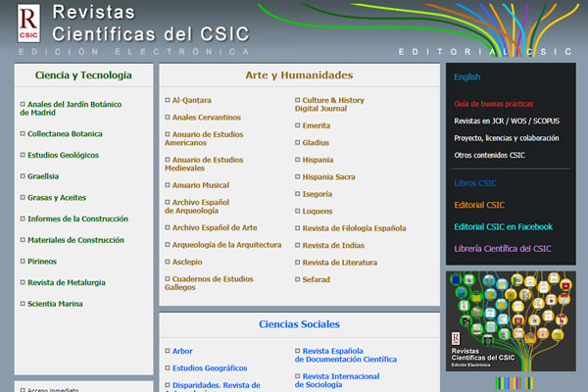Visit Librería Científica del CSIC
Viewport: 588px width, 392px height.
pos(503,248)
